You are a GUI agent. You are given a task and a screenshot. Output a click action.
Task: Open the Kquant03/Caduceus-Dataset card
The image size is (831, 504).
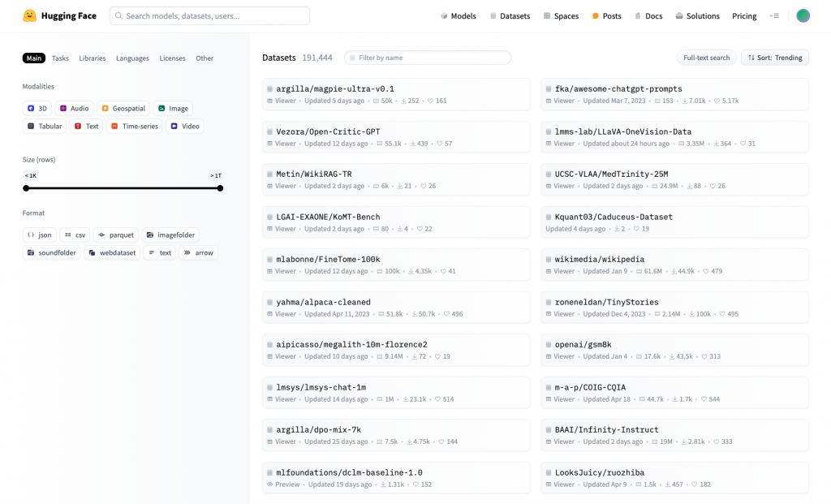(674, 222)
